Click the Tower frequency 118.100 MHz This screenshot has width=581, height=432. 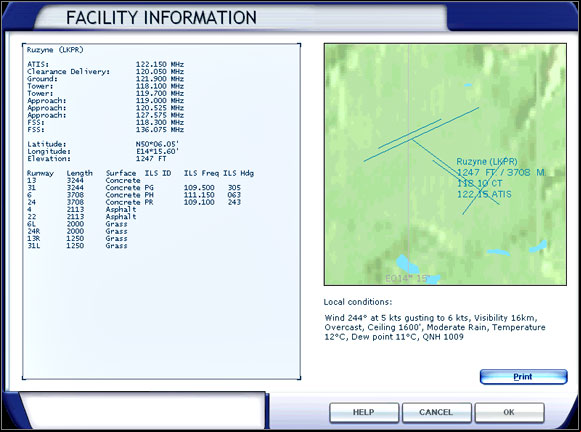coord(160,86)
